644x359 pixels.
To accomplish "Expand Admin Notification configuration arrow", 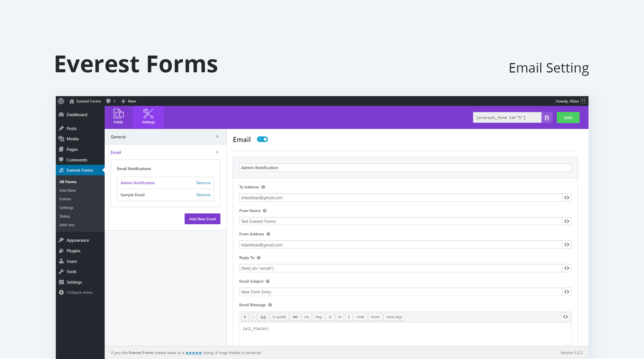I will tap(137, 183).
